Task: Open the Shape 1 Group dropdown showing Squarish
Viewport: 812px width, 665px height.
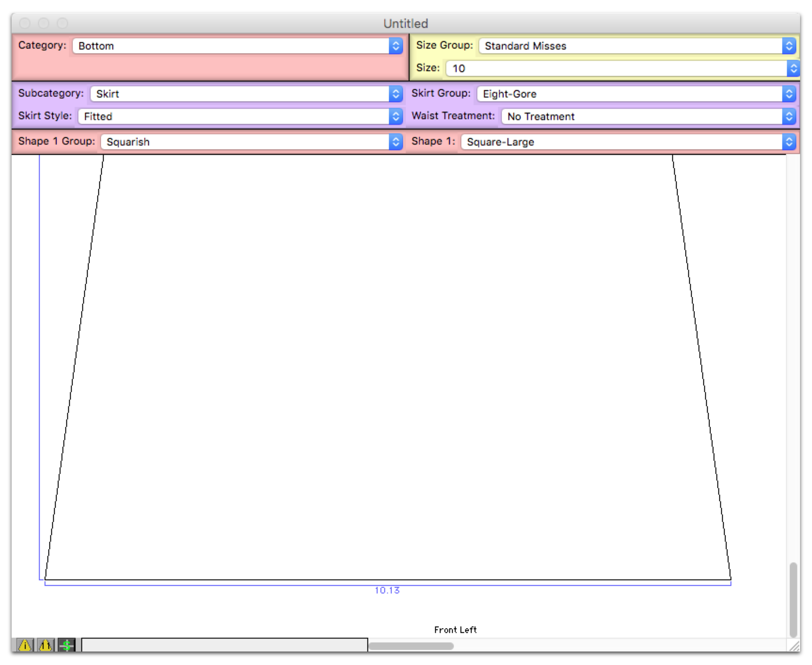Action: click(x=252, y=142)
